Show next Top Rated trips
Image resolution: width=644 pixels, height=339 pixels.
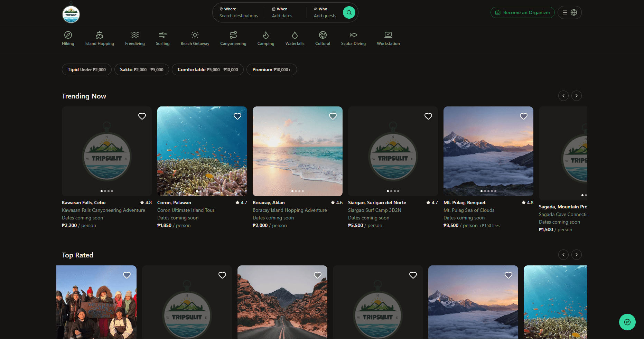(577, 255)
